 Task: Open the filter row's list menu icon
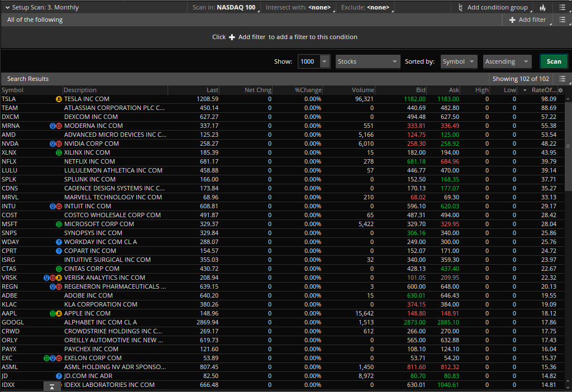[x=563, y=20]
